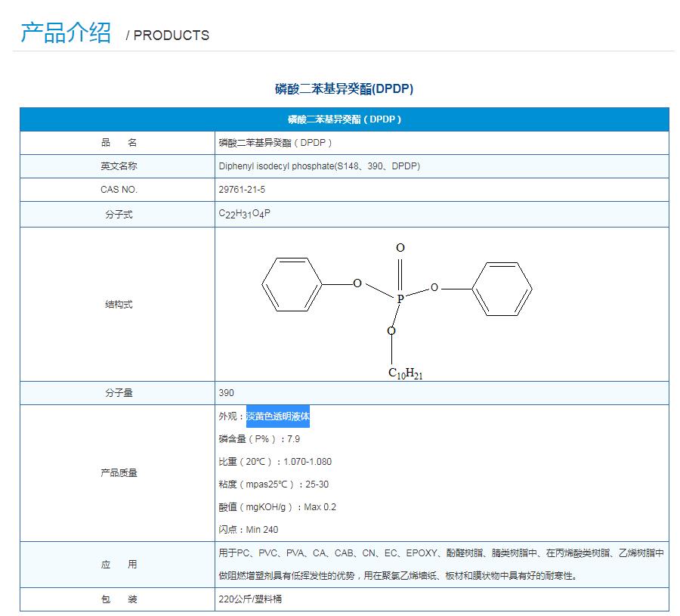Click the molecular weight value 390

click(x=227, y=393)
